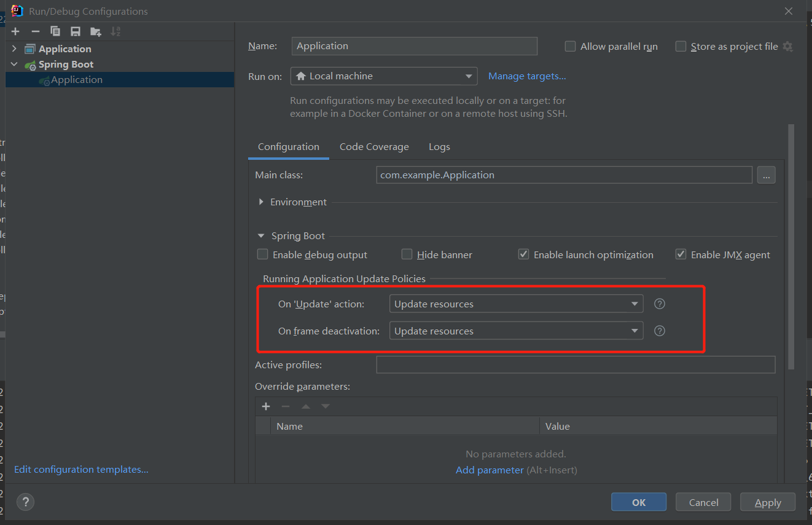Browse for the main class with the ellipsis button
This screenshot has width=812, height=525.
click(766, 175)
